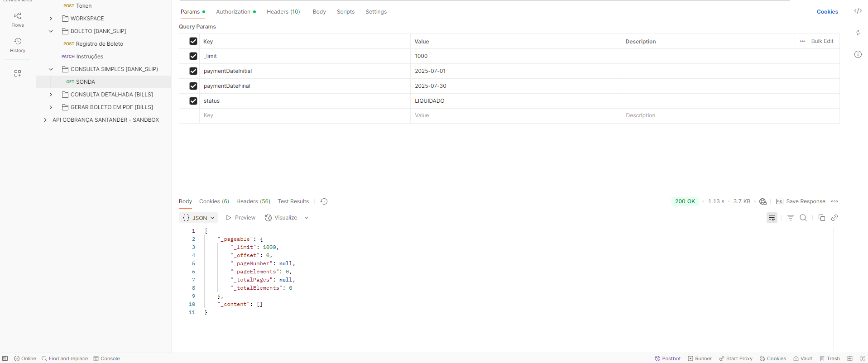The height and width of the screenshot is (363, 868).
Task: Click the network globe icon near response size
Action: [763, 201]
